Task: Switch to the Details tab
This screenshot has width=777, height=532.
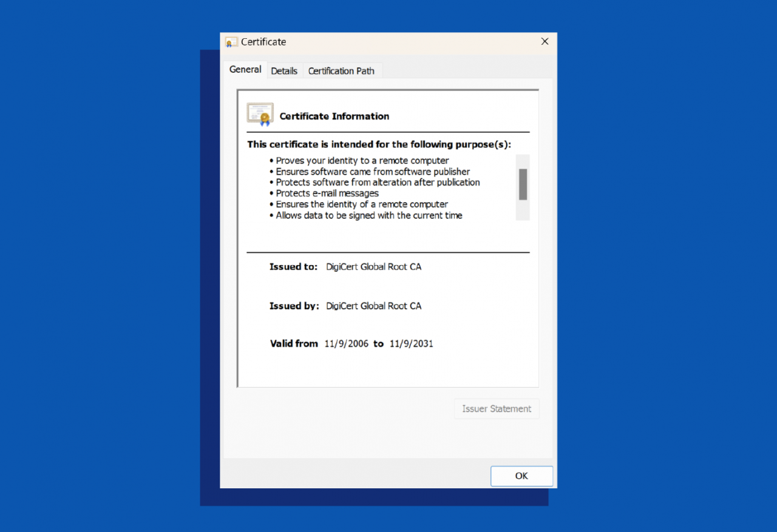Action: pyautogui.click(x=284, y=70)
